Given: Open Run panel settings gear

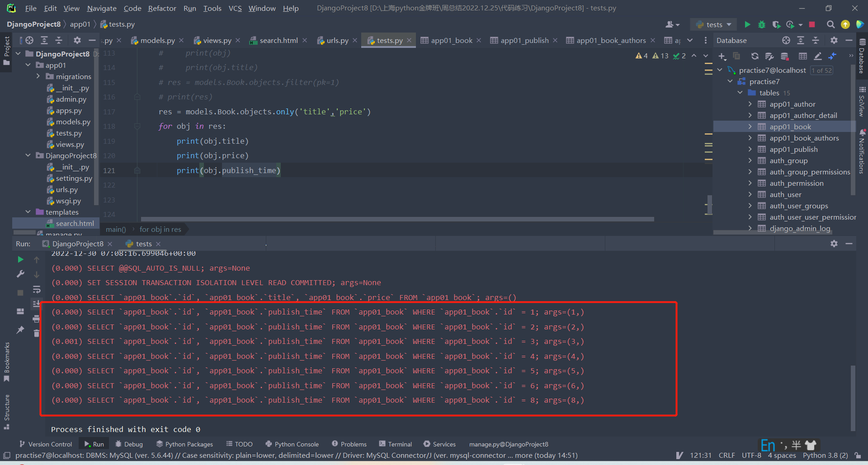Looking at the screenshot, I should click(834, 244).
